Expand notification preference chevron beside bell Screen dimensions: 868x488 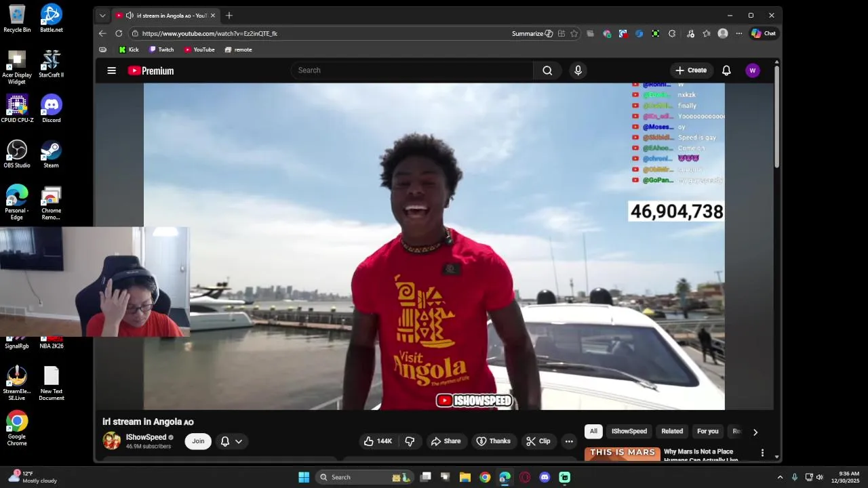(239, 441)
